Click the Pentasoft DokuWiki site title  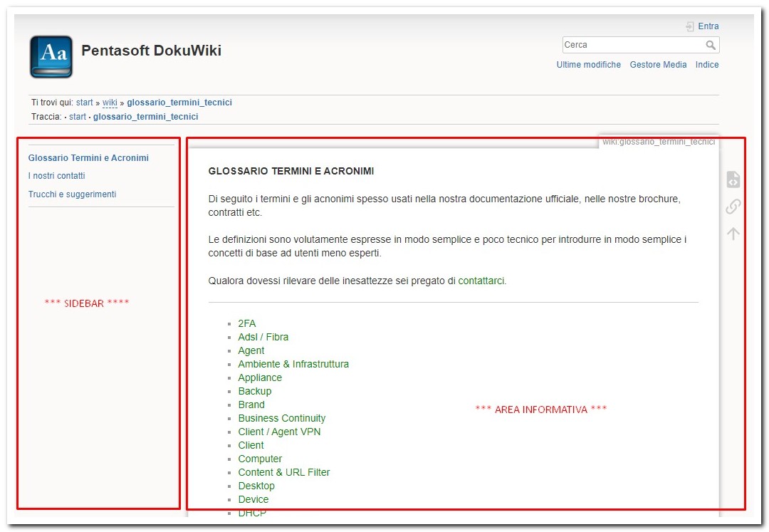pos(151,51)
